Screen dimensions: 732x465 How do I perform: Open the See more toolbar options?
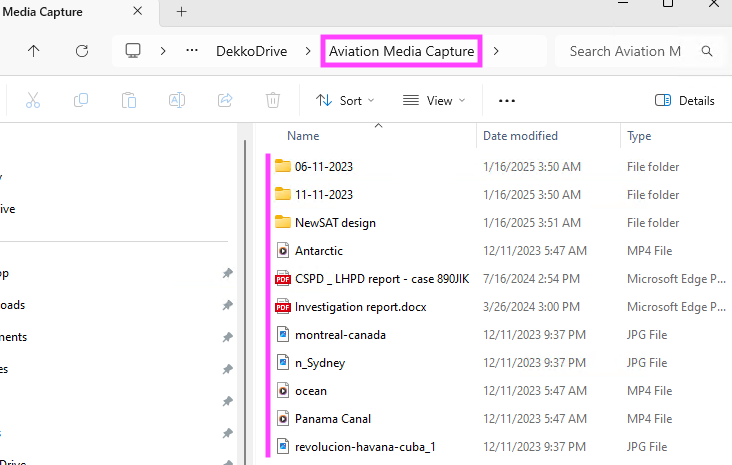pos(507,100)
